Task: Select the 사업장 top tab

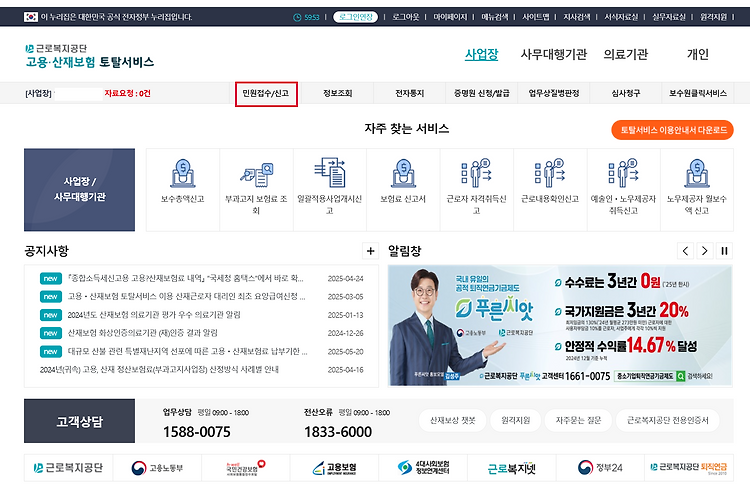Action: 482,55
